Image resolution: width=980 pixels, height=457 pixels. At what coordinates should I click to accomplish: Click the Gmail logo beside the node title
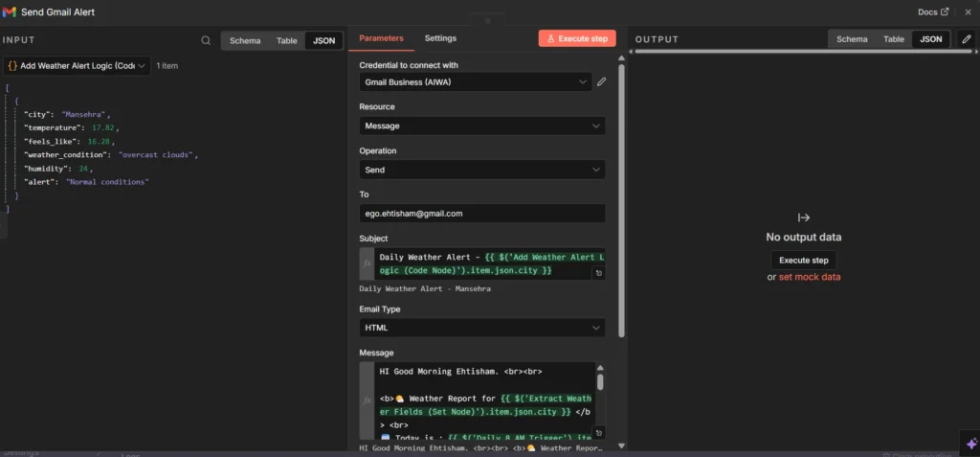(10, 11)
